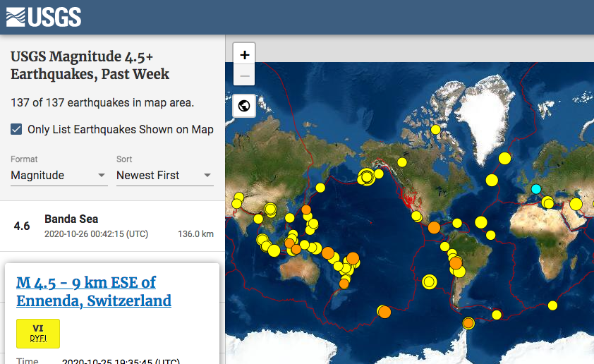Click the orange marker in Peru region
Screen dimensions: 594x364
tap(456, 262)
